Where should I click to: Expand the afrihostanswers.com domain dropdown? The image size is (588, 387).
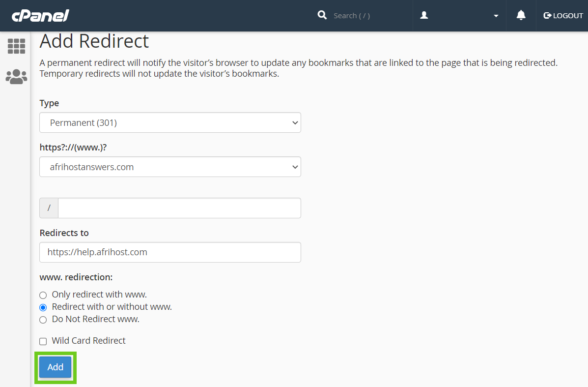tap(170, 167)
